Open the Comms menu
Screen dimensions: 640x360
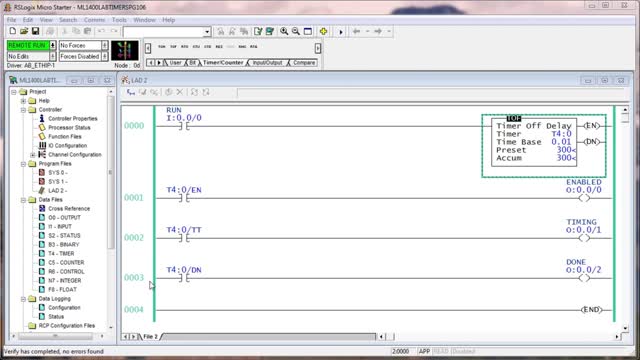pyautogui.click(x=94, y=20)
